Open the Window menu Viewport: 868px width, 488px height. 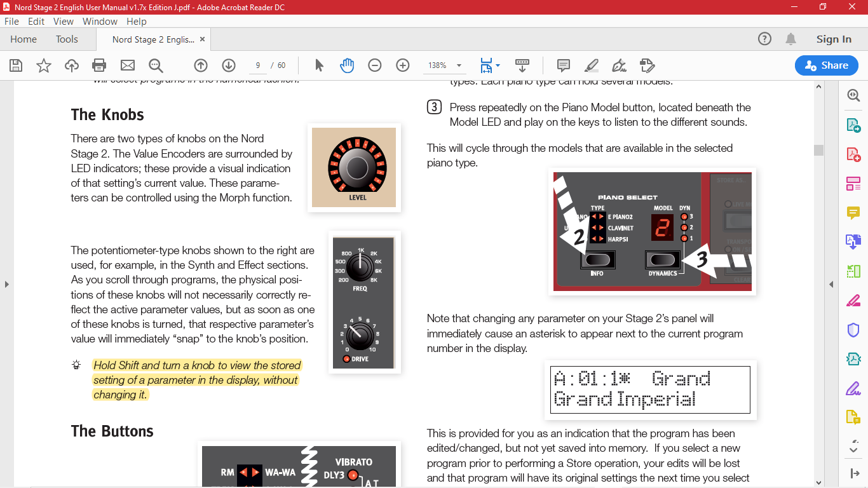(x=100, y=21)
